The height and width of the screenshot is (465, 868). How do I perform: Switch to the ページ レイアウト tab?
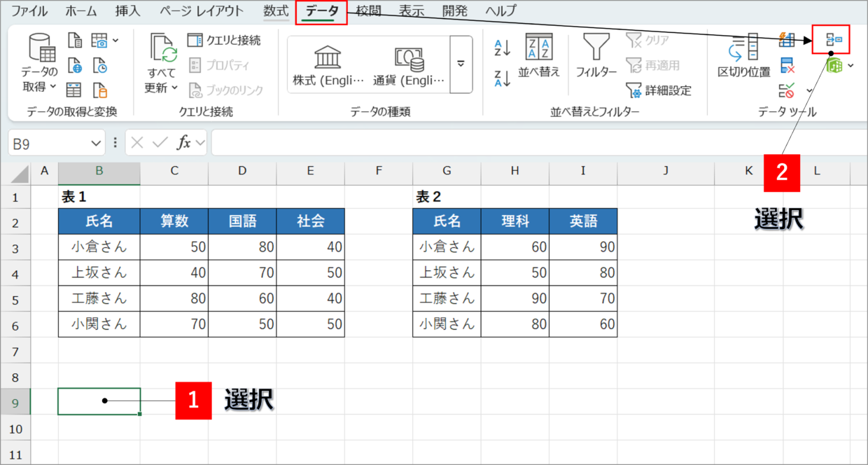[x=202, y=11]
